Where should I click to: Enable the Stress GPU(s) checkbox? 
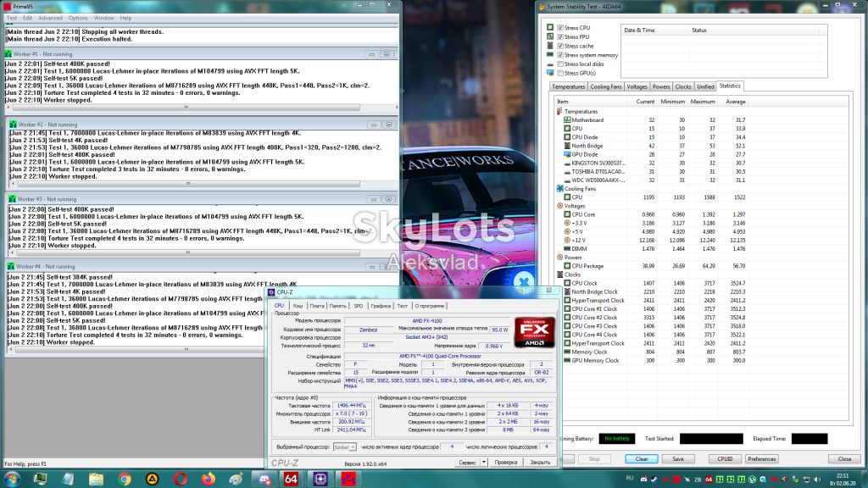tap(560, 73)
